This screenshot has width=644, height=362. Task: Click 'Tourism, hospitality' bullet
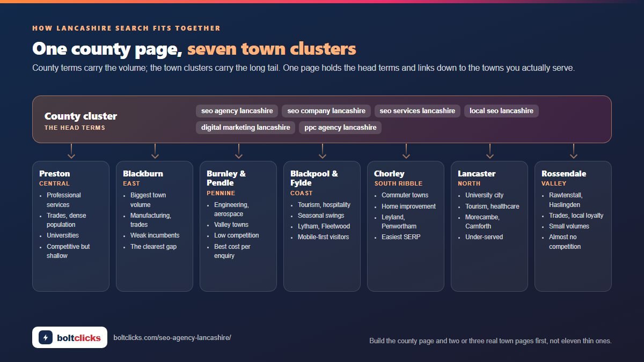click(x=324, y=205)
